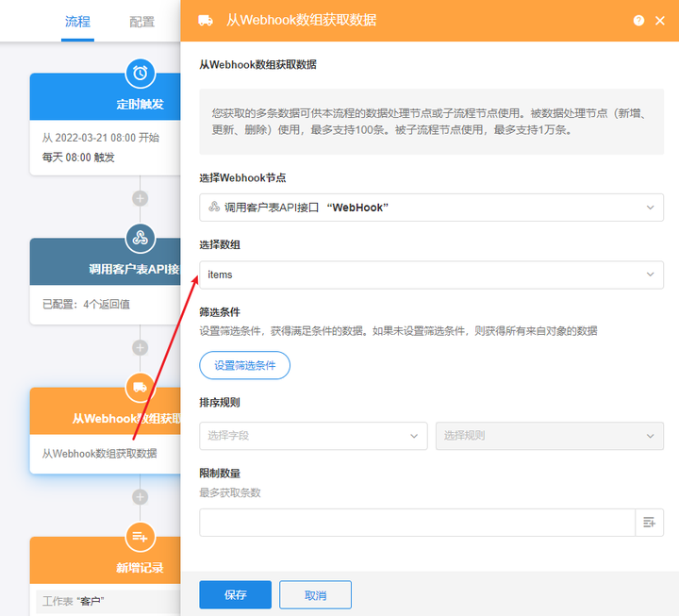Open the sort field dropdown
The height and width of the screenshot is (616, 679).
313,436
